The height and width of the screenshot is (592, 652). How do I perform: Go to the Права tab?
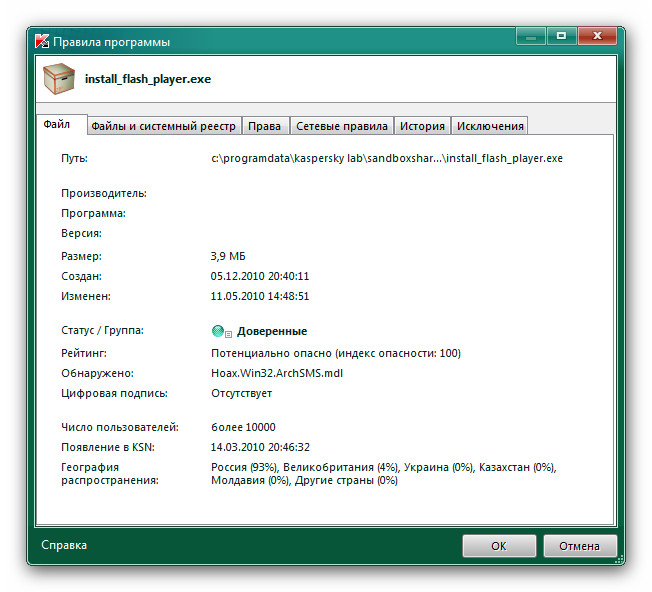click(264, 126)
